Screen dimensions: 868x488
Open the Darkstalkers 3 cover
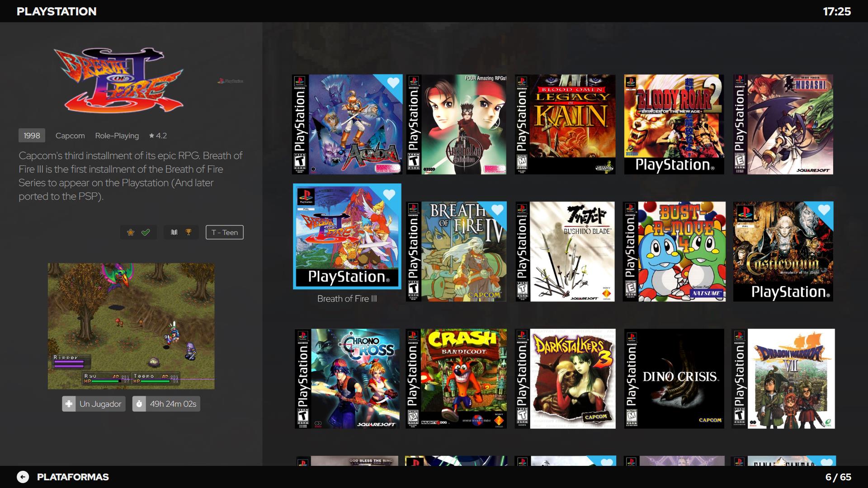coord(565,379)
